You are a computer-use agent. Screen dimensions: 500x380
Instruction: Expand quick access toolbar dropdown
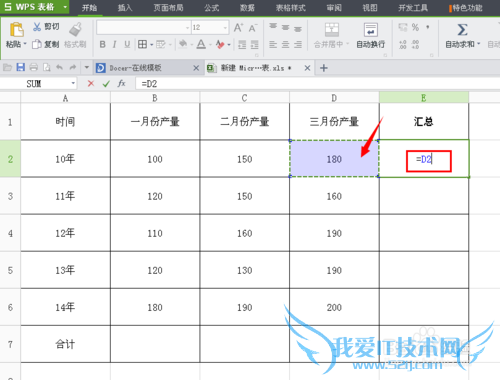point(87,68)
